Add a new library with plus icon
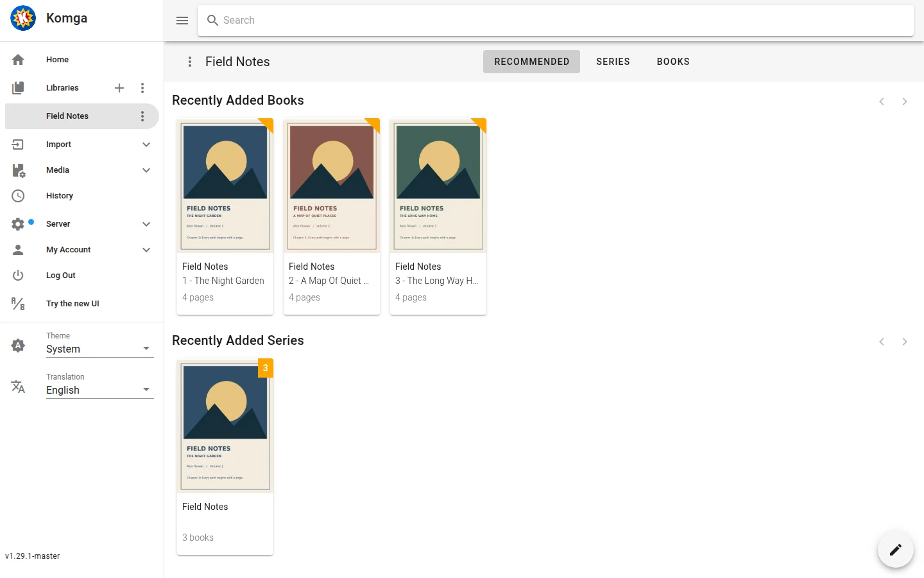 (119, 88)
